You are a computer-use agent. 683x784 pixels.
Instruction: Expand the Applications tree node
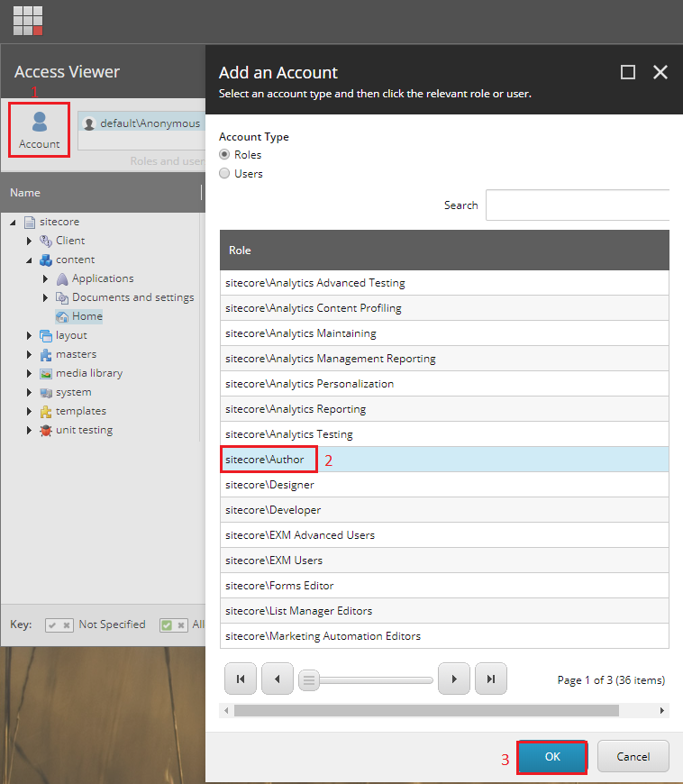point(45,279)
